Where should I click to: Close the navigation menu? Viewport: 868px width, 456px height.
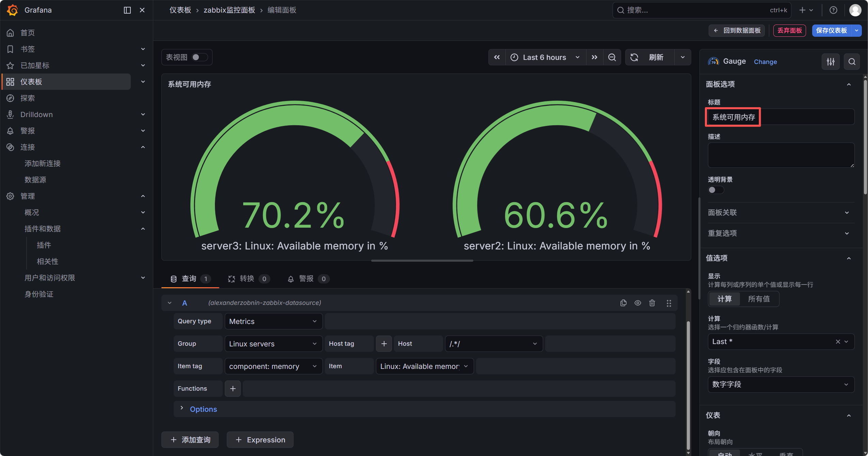point(142,10)
